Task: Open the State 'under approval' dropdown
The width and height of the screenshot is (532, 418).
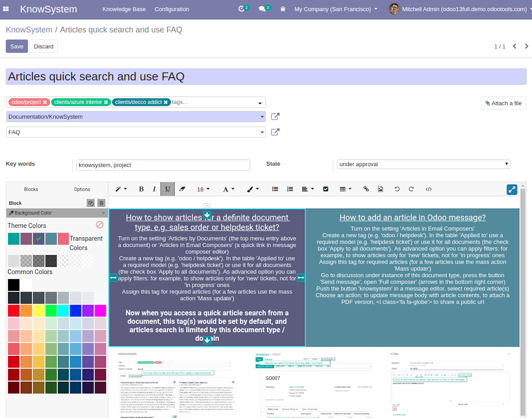Action: (x=423, y=164)
